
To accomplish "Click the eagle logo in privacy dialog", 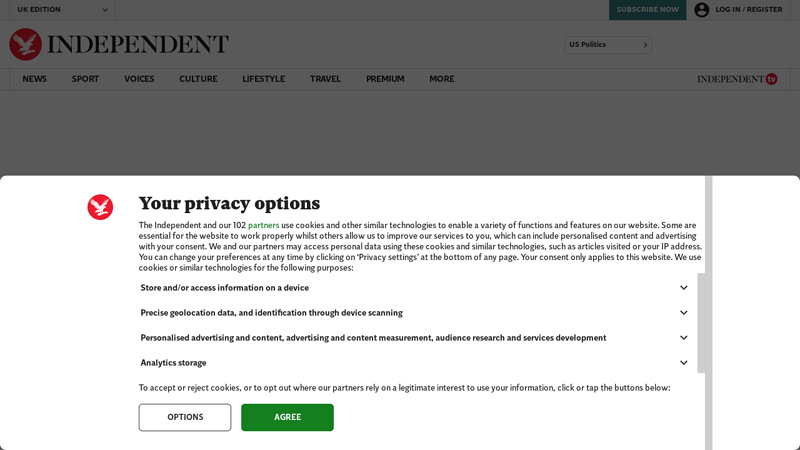I will click(100, 207).
